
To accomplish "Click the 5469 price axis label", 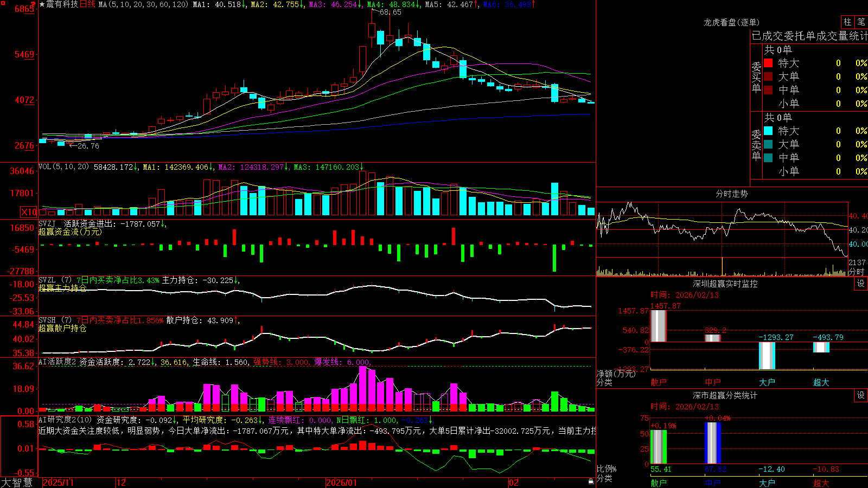I will pos(24,54).
